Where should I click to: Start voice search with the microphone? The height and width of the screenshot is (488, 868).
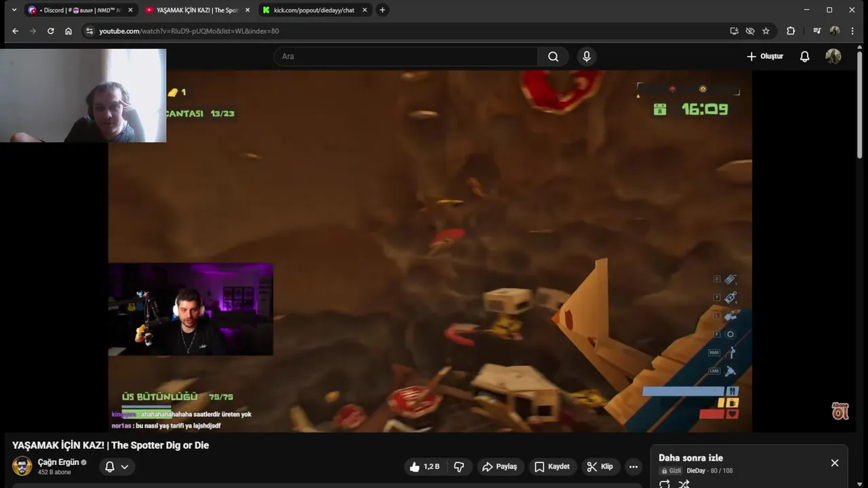coord(587,56)
